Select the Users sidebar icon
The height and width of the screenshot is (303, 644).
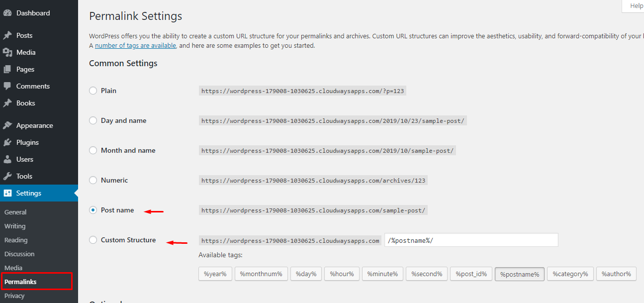[x=7, y=159]
